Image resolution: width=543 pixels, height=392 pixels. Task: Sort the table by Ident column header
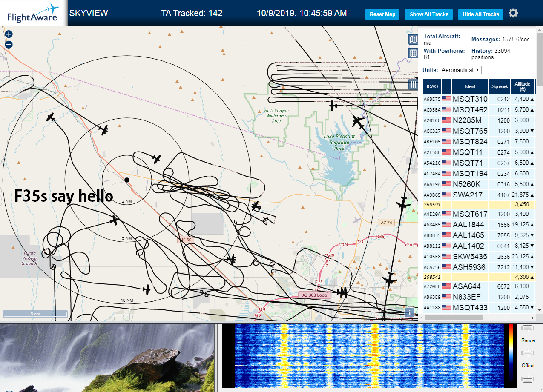[x=470, y=86]
